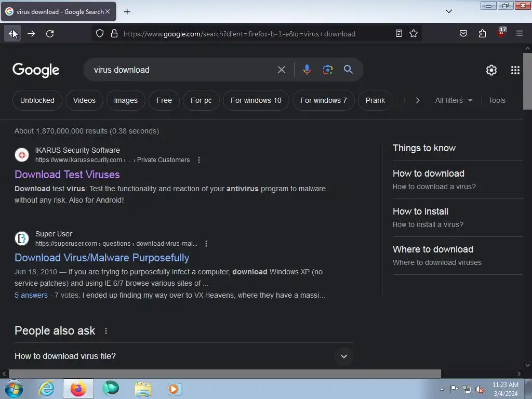Open the Extensions puzzle icon
Screen dimensions: 532x399
pos(482,33)
